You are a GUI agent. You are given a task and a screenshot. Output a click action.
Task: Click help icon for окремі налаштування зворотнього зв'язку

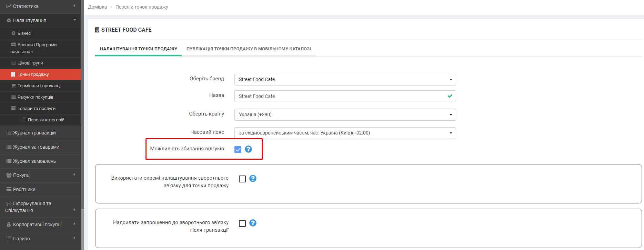pos(253,179)
